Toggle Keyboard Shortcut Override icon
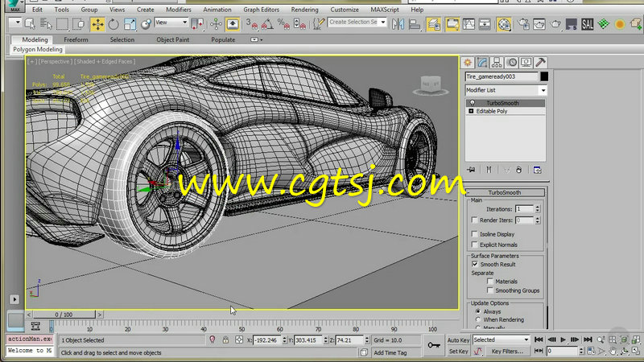The width and height of the screenshot is (644, 362). pos(233,24)
